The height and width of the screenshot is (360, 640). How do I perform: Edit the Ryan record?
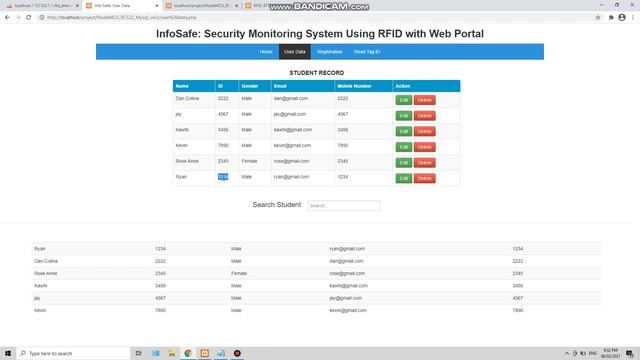pos(404,178)
